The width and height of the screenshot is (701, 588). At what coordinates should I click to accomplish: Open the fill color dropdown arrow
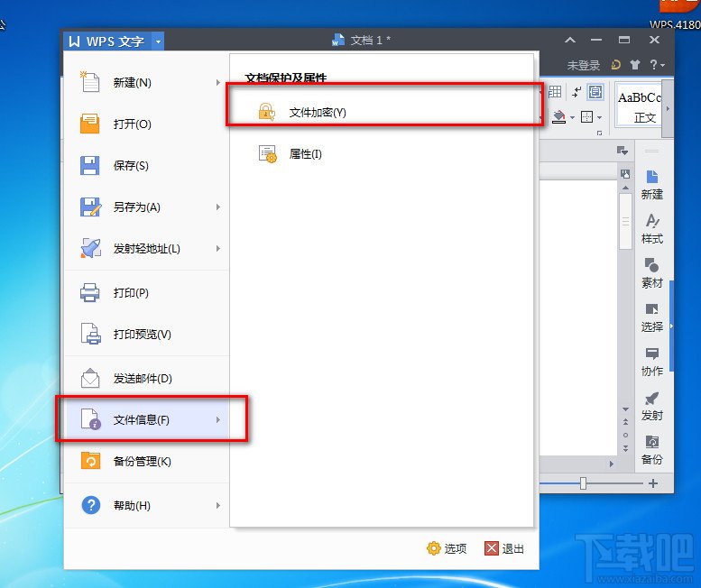(x=572, y=117)
